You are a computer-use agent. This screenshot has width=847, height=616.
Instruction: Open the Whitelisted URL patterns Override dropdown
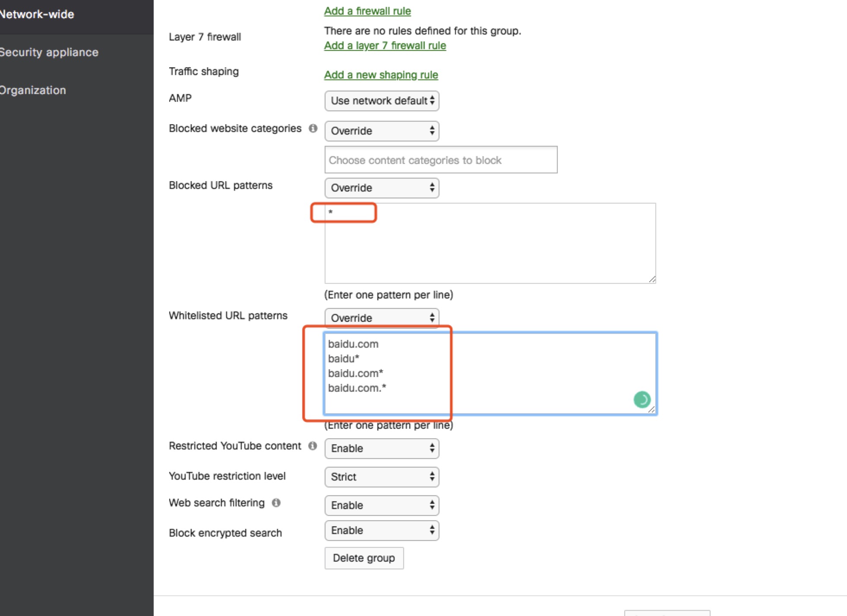[x=382, y=317]
